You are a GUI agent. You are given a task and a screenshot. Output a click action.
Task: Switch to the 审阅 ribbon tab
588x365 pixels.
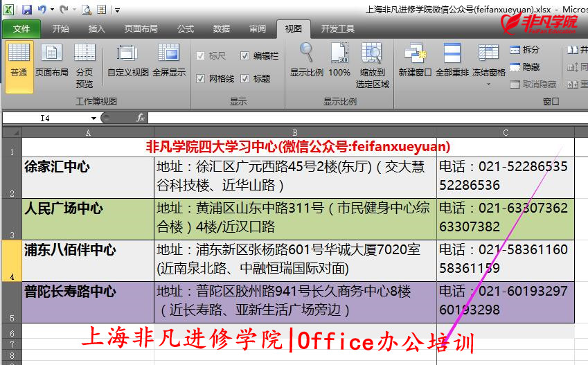coord(258,28)
